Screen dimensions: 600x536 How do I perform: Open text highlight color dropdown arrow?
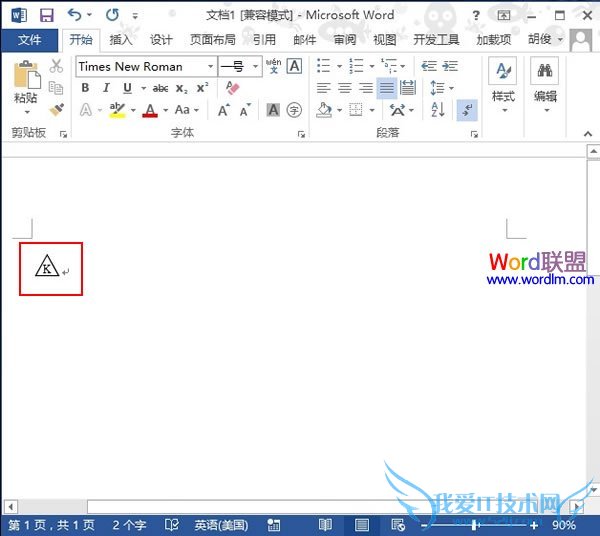pyautogui.click(x=133, y=111)
